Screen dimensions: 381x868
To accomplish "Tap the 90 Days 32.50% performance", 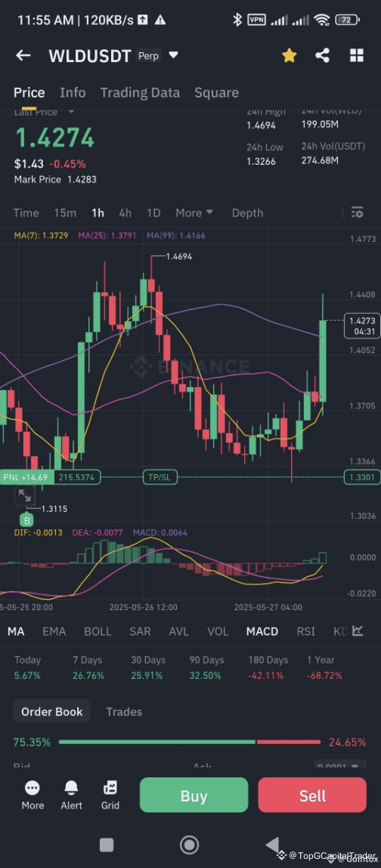I will click(206, 668).
